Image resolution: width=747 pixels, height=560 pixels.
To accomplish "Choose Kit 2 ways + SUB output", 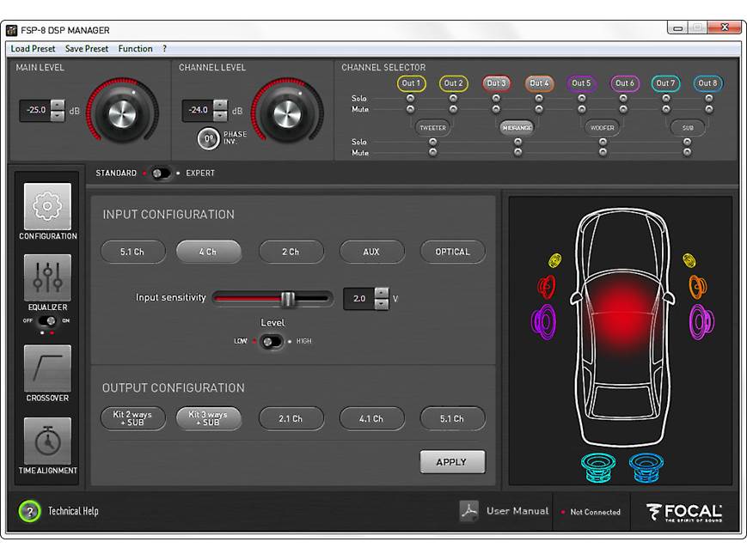I will coord(133,418).
